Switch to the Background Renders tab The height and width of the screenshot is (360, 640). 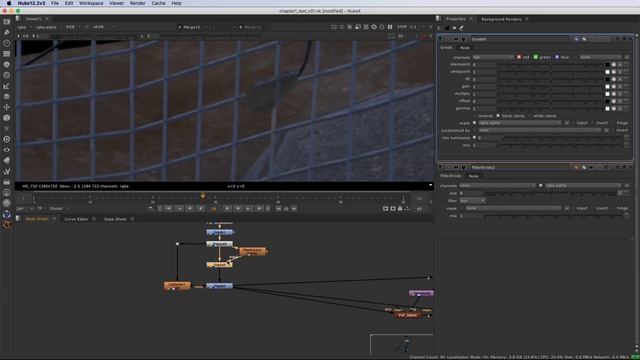[501, 19]
